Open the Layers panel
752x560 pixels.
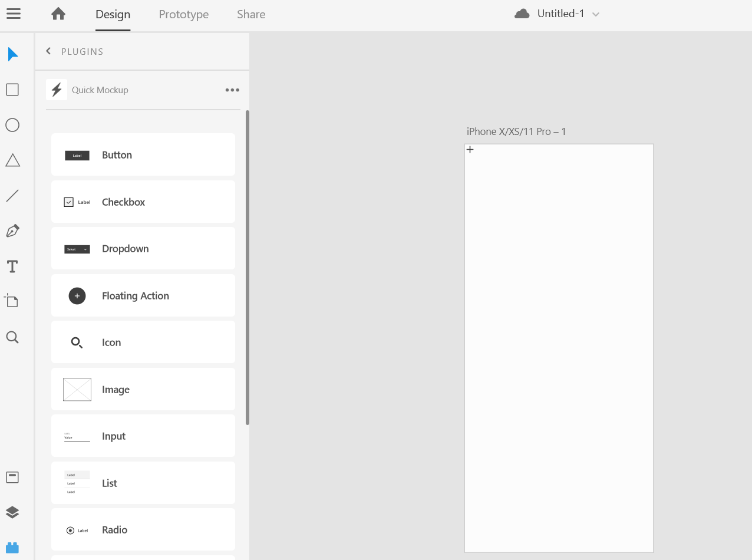click(12, 512)
